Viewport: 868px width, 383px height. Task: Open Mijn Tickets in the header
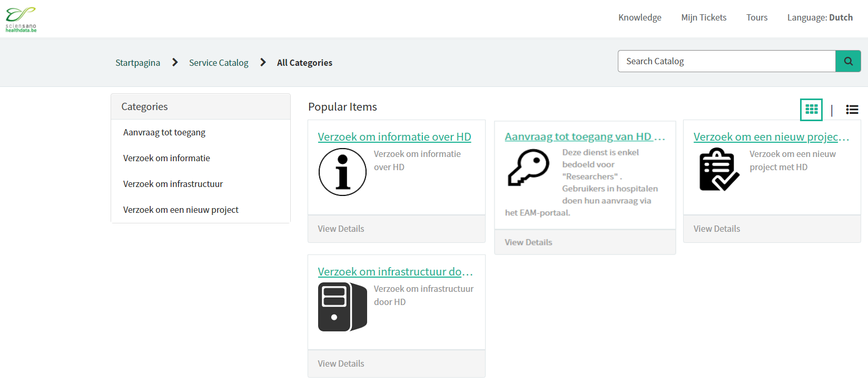pos(704,17)
